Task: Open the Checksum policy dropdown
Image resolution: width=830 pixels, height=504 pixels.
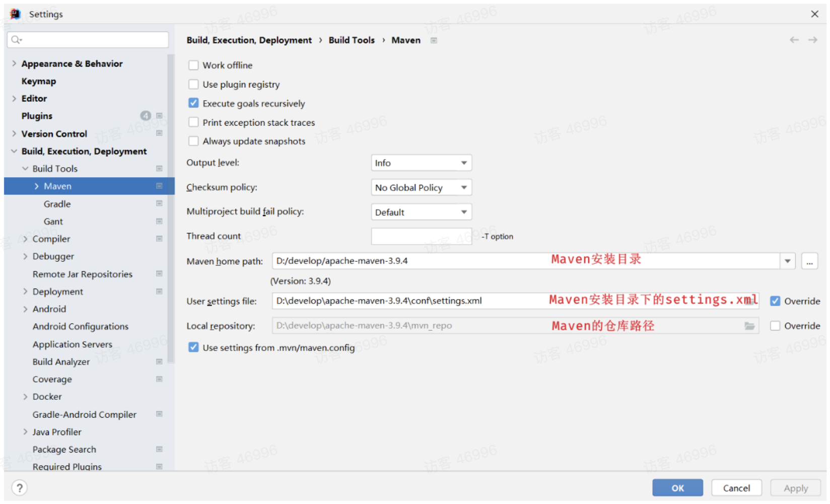Action: [421, 188]
